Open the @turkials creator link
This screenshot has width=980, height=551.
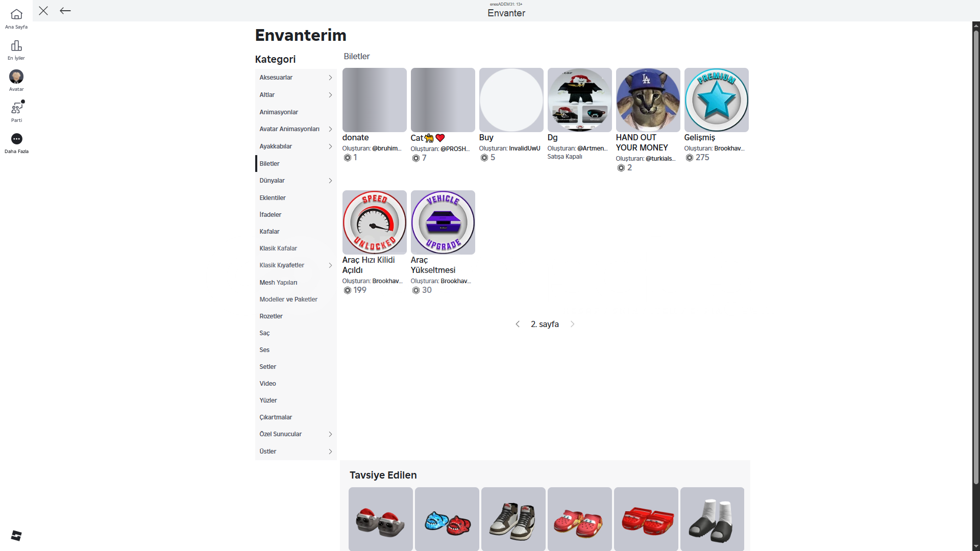point(660,159)
